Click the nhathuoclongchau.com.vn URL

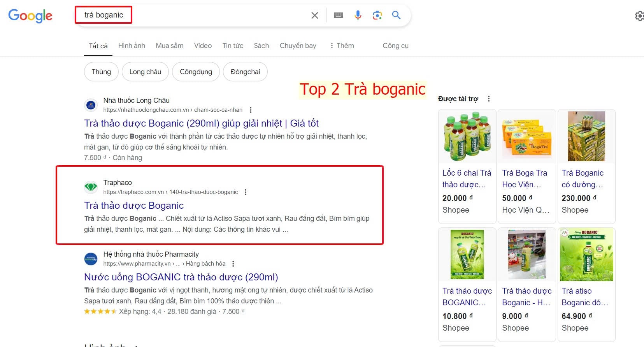173,110
